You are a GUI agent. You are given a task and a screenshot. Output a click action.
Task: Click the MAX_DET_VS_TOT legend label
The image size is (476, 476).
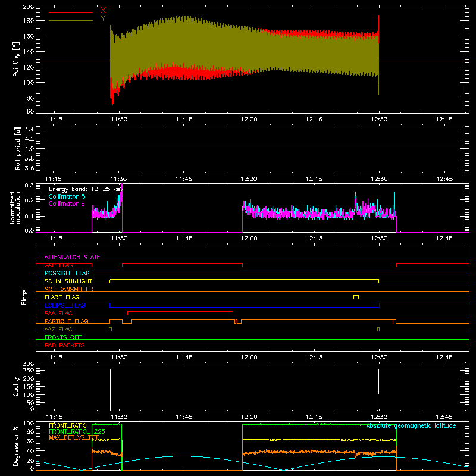tap(74, 437)
